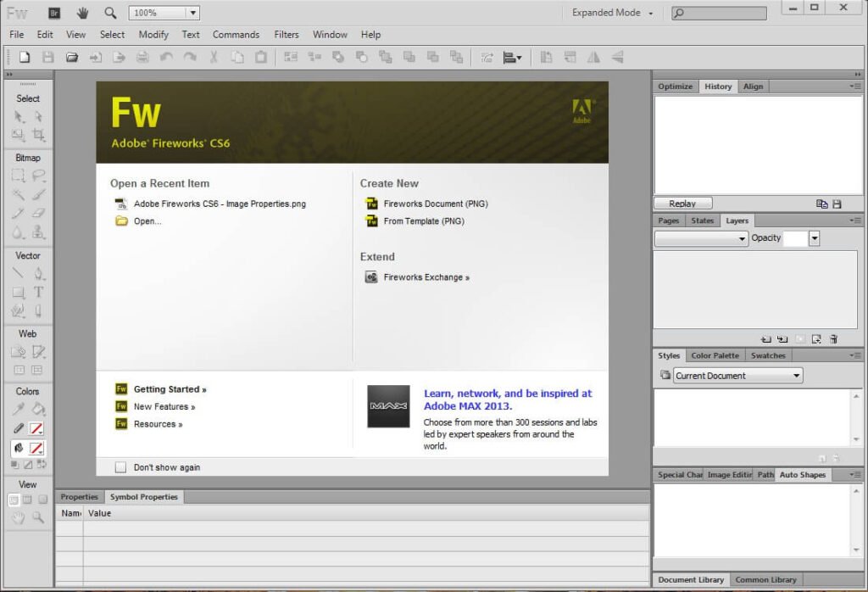The height and width of the screenshot is (592, 868).
Task: Click the Align dropdown icon in toolbar
Action: click(x=512, y=57)
